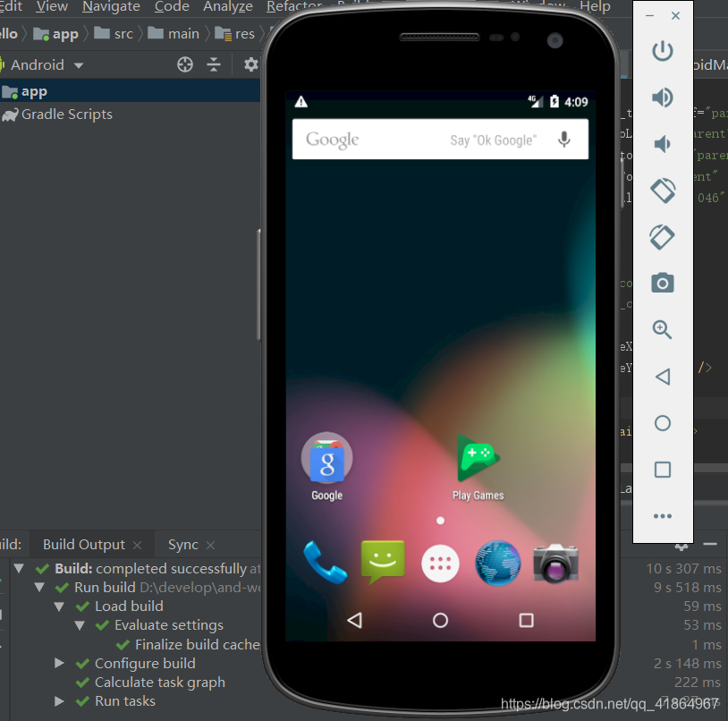The width and height of the screenshot is (728, 721).
Task: Click the emulator power button
Action: click(663, 51)
